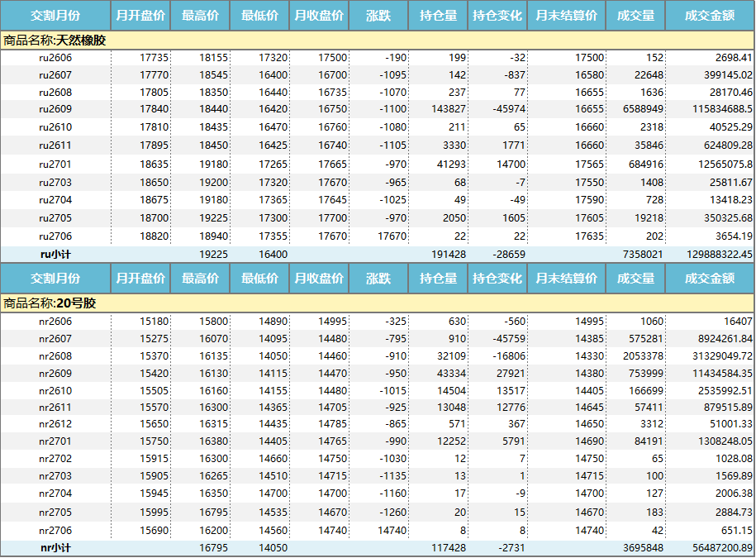Select ru2701 turnover value 12565075.8
Screen dimensions: 756x558
click(x=725, y=165)
